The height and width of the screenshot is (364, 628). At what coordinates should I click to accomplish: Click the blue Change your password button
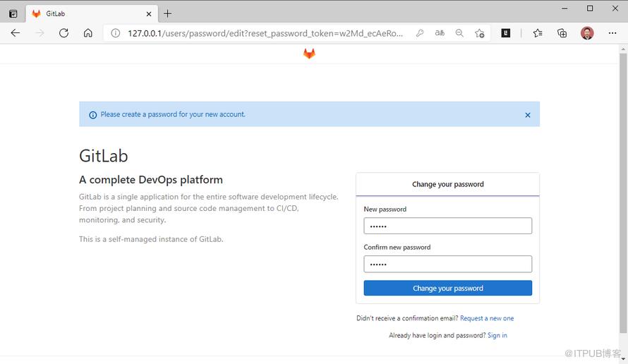pos(448,288)
